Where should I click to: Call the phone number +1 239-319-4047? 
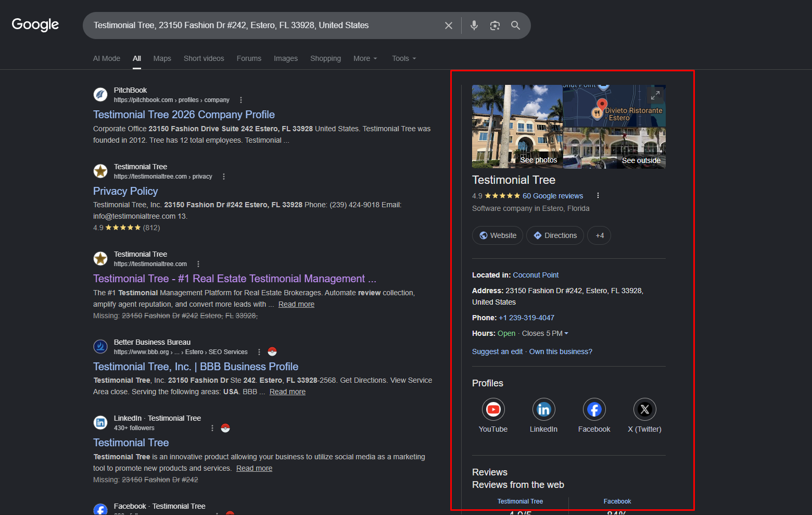(x=526, y=318)
